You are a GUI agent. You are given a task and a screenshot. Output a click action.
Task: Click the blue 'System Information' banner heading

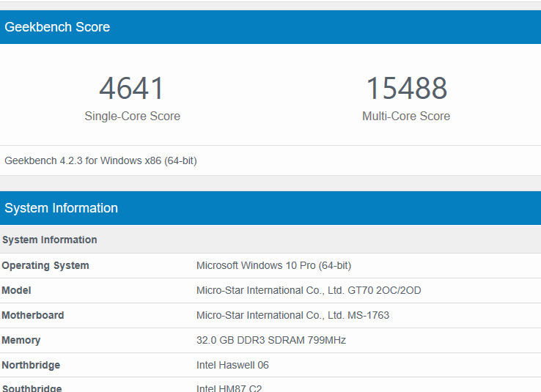(61, 208)
